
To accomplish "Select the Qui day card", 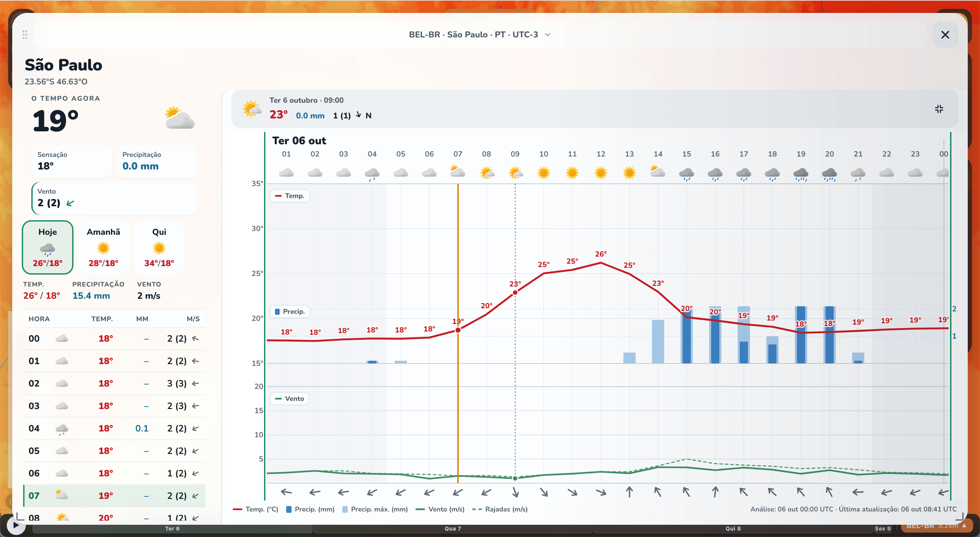I will coord(159,247).
